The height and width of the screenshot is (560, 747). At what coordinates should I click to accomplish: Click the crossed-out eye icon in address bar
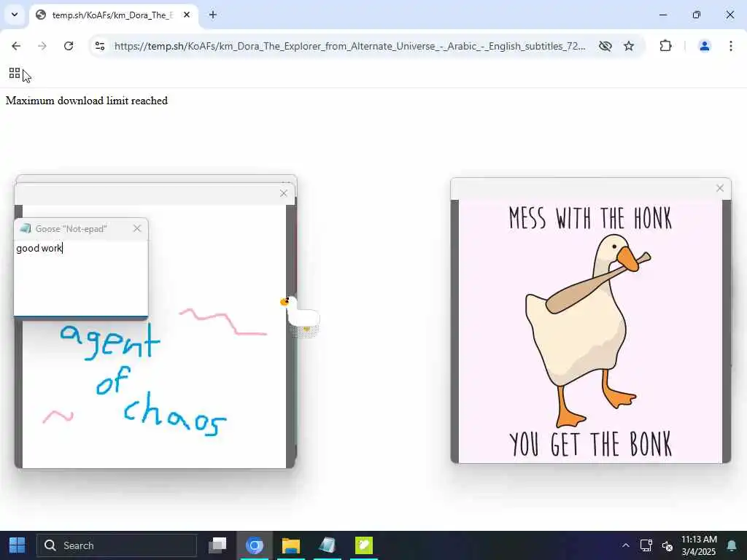click(605, 46)
